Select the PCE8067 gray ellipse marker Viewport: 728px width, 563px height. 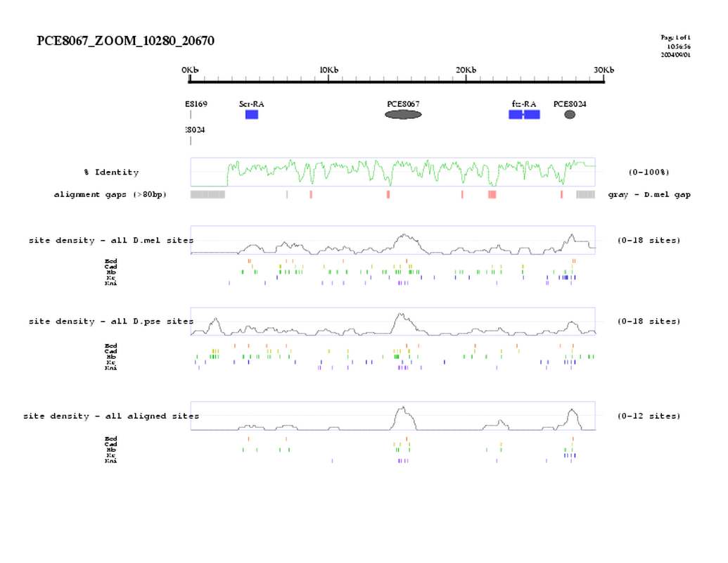click(x=403, y=115)
